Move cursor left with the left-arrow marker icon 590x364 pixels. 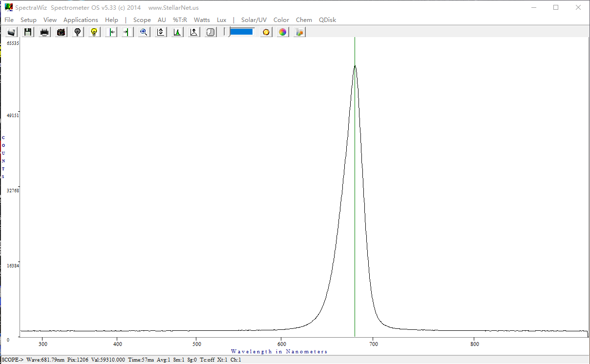point(111,32)
